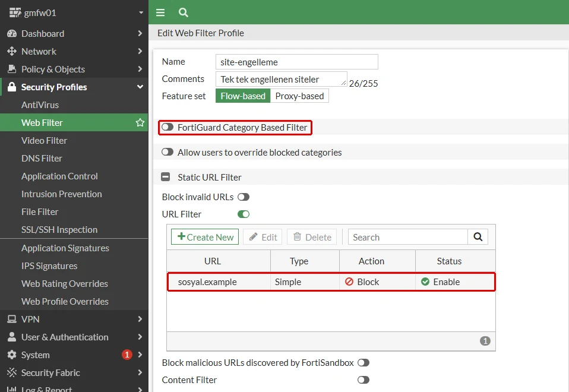Viewport: 569px width, 392px height.
Task: Select Flow-based feature set
Action: coord(243,96)
